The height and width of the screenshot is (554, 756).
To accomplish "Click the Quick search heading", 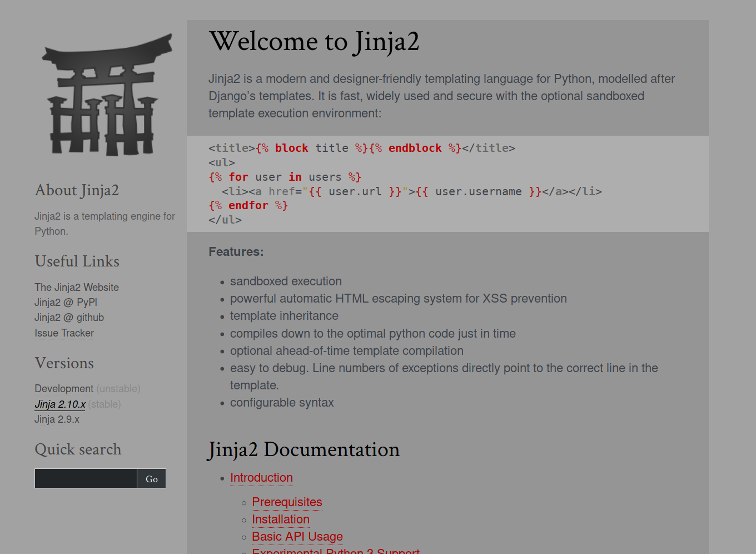I will 78,449.
